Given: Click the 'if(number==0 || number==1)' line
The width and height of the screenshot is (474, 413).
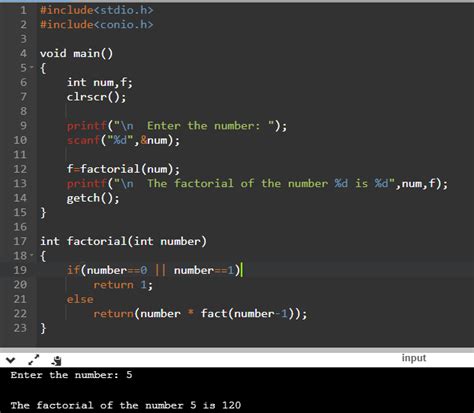Looking at the screenshot, I should point(154,270).
